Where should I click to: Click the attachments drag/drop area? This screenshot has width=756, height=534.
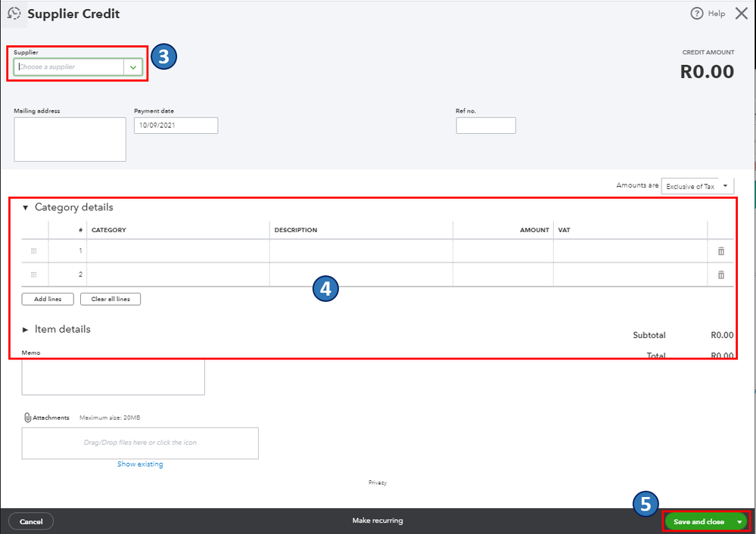click(140, 443)
